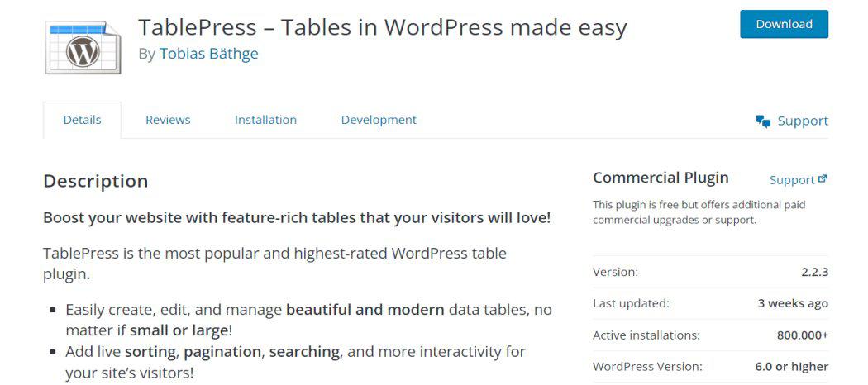The image size is (868, 385).
Task: Click the Description section heading
Action: (x=96, y=181)
